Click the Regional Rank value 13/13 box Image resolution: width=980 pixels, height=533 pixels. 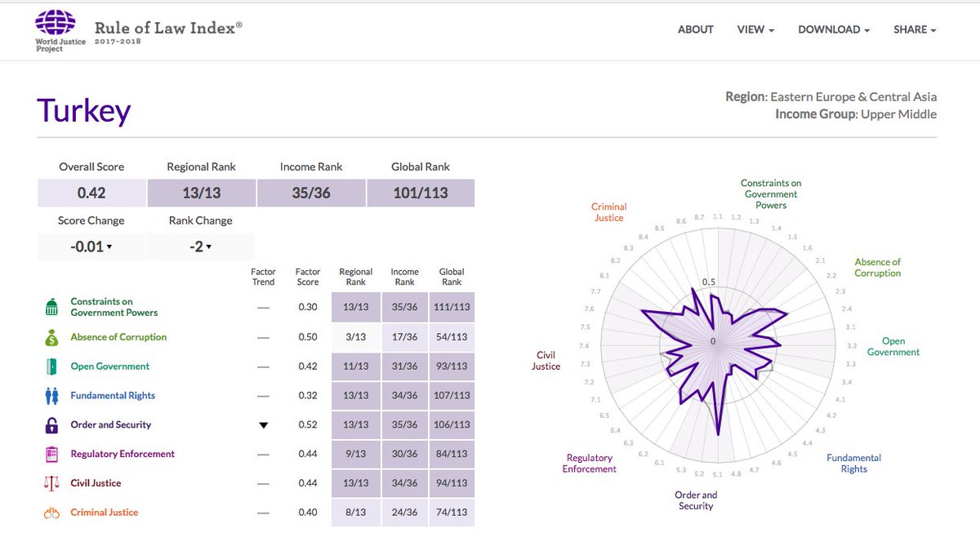(x=201, y=193)
